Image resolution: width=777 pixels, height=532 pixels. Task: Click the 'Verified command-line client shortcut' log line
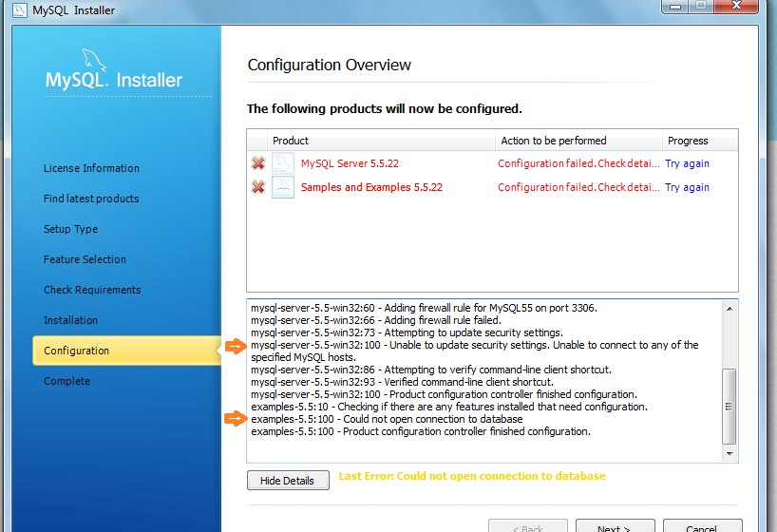pos(403,382)
